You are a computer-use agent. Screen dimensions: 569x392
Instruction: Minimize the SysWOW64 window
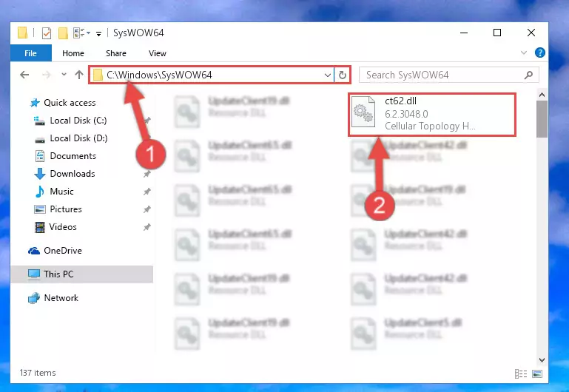coord(464,33)
